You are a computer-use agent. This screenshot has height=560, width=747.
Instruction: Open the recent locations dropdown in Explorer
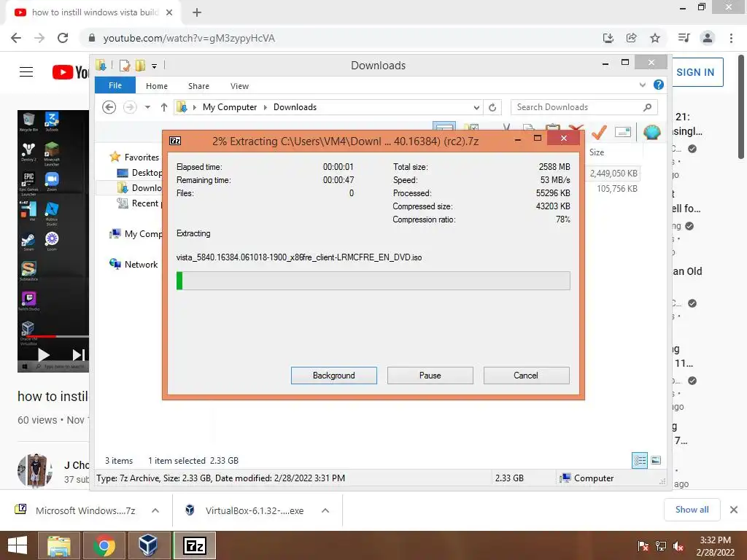pos(147,107)
